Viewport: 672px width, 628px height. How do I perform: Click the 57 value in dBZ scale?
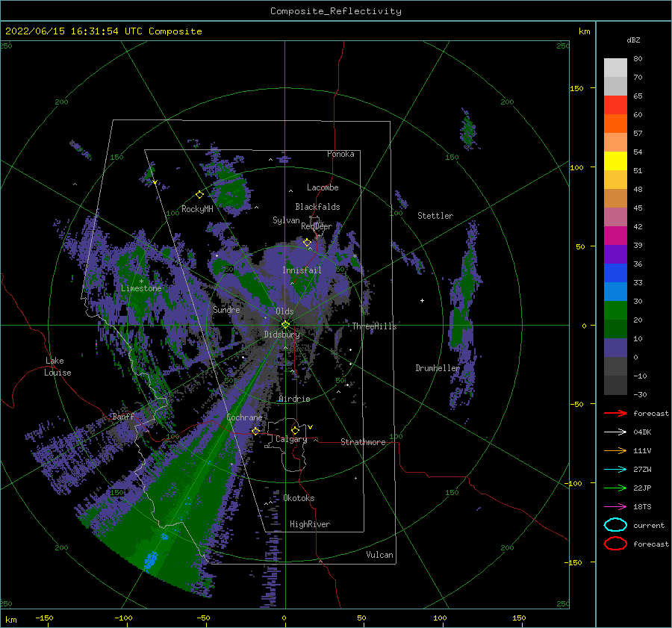coord(638,133)
